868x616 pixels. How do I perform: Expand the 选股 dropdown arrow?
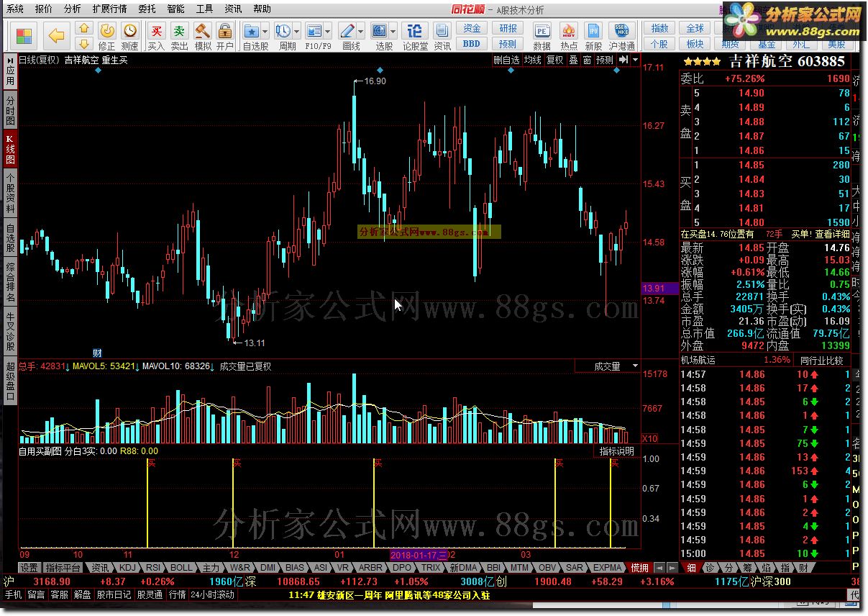[x=393, y=32]
